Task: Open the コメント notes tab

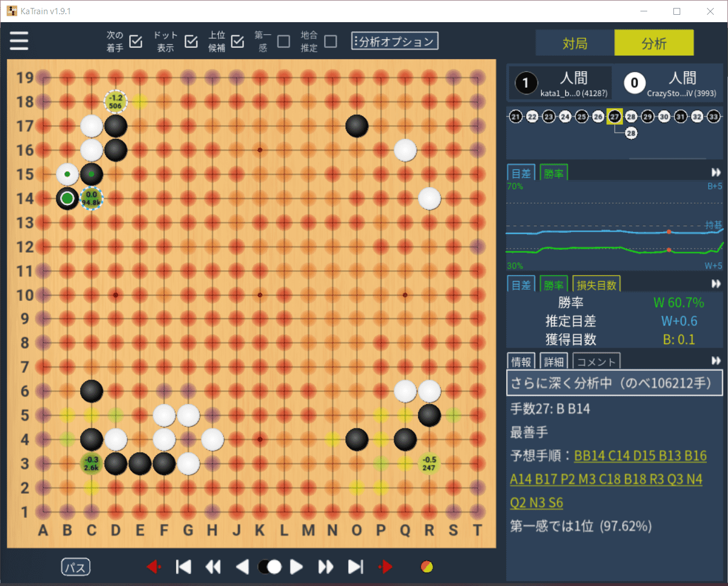Action: [x=596, y=361]
